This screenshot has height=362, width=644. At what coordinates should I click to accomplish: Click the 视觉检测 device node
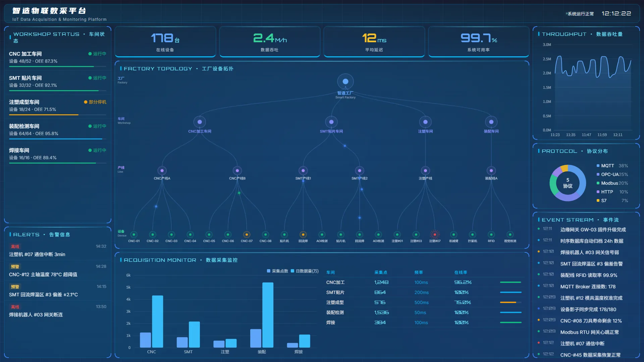point(510,235)
